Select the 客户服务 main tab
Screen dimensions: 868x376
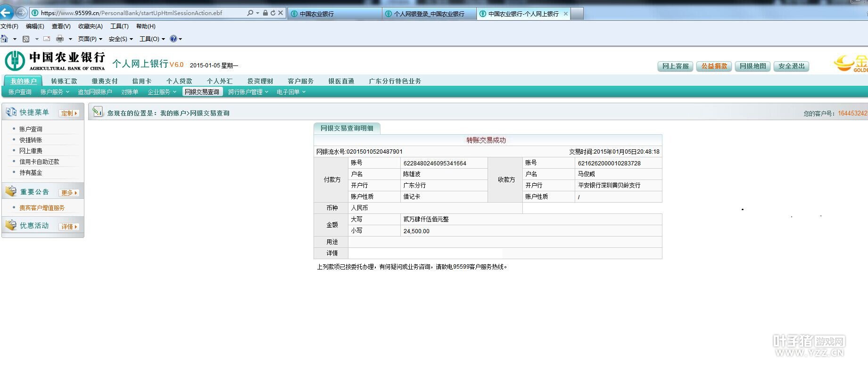coord(301,81)
